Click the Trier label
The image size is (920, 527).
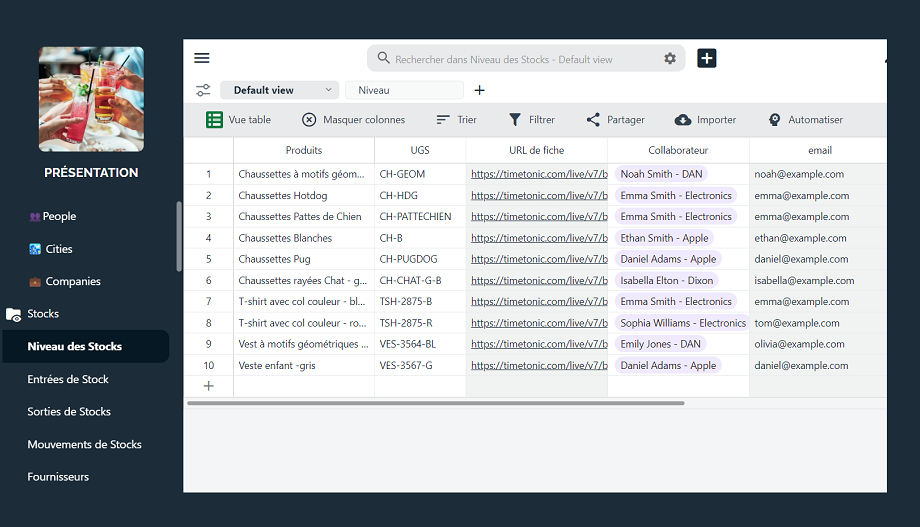pos(467,120)
